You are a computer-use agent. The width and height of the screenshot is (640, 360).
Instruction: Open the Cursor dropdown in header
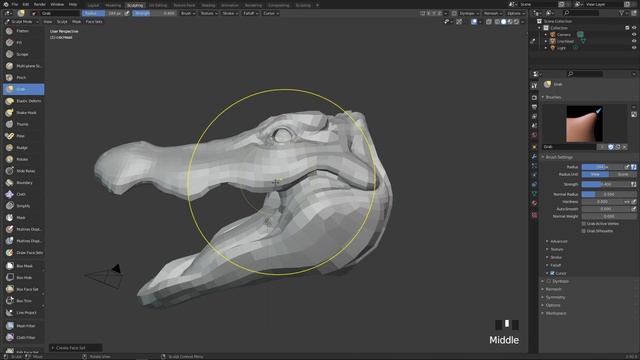coord(271,13)
